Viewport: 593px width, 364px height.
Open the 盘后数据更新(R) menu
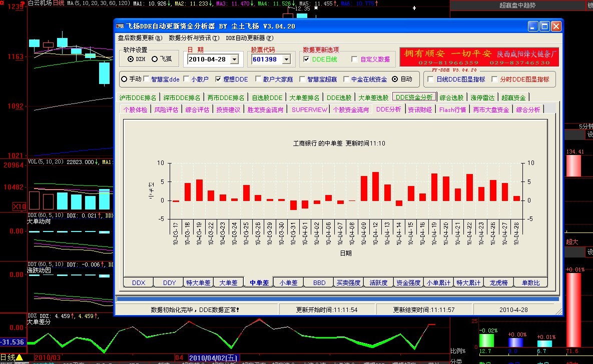(x=140, y=38)
